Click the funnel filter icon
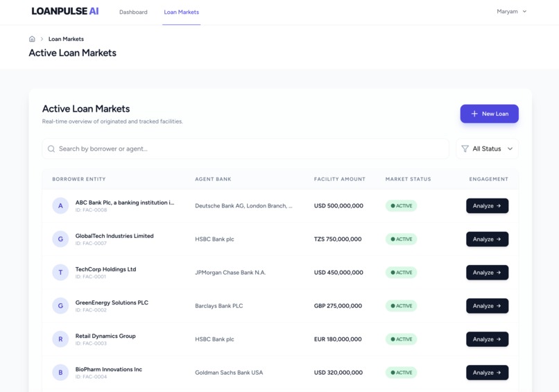This screenshot has width=559, height=392. point(465,148)
